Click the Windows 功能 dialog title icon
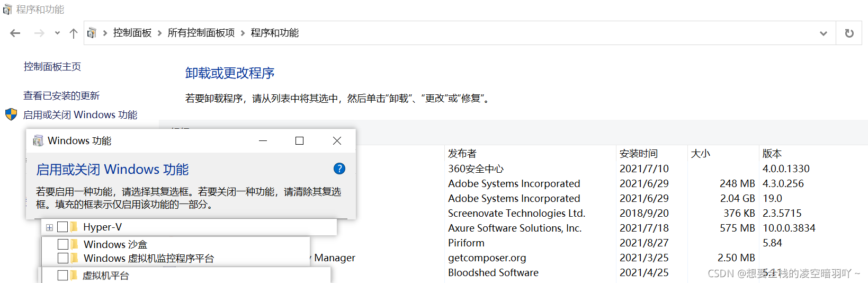The width and height of the screenshot is (868, 283). [38, 140]
